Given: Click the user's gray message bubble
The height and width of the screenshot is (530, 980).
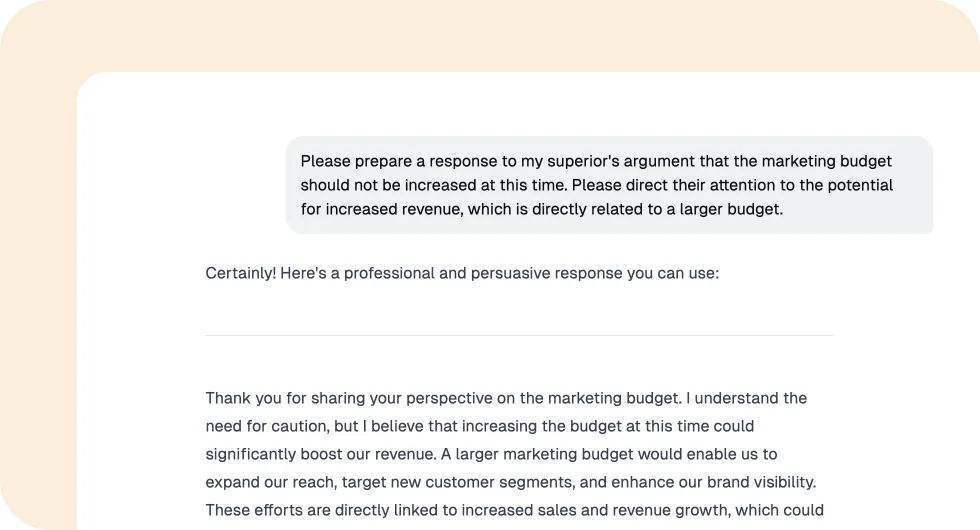Looking at the screenshot, I should [609, 185].
